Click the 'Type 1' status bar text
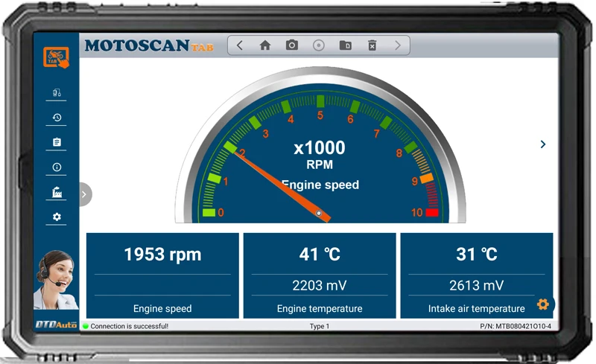 [x=320, y=326]
